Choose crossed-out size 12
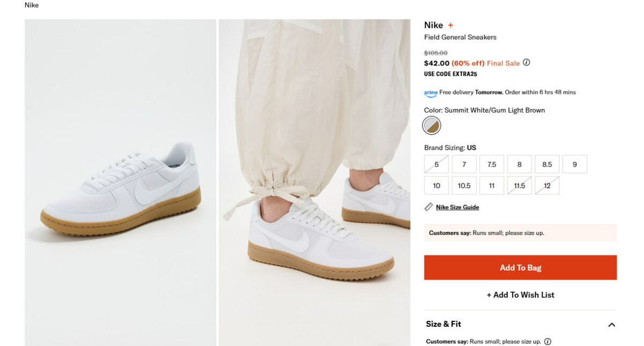The width and height of the screenshot is (644, 346). click(x=547, y=186)
